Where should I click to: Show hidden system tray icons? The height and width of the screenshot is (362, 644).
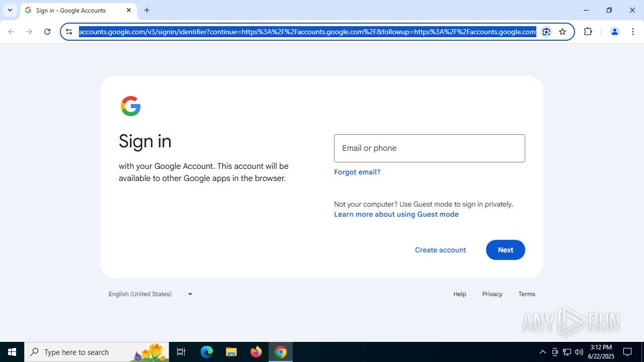tap(542, 352)
